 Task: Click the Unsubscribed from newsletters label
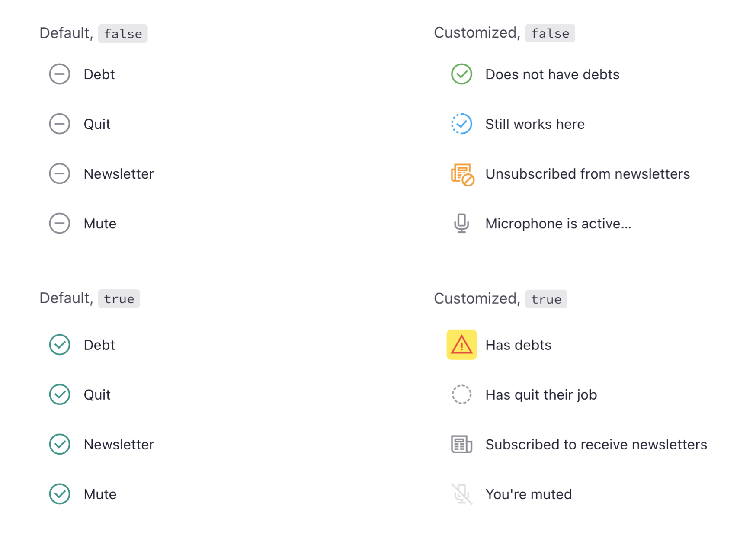tap(587, 174)
